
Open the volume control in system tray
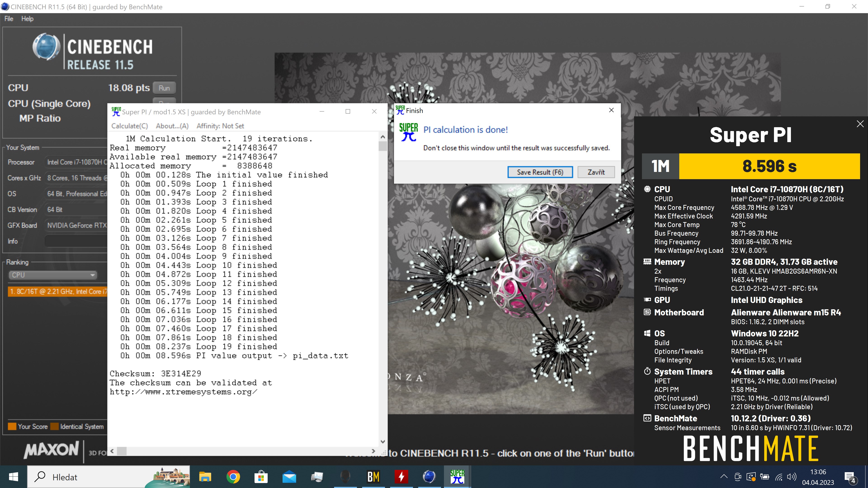click(792, 476)
